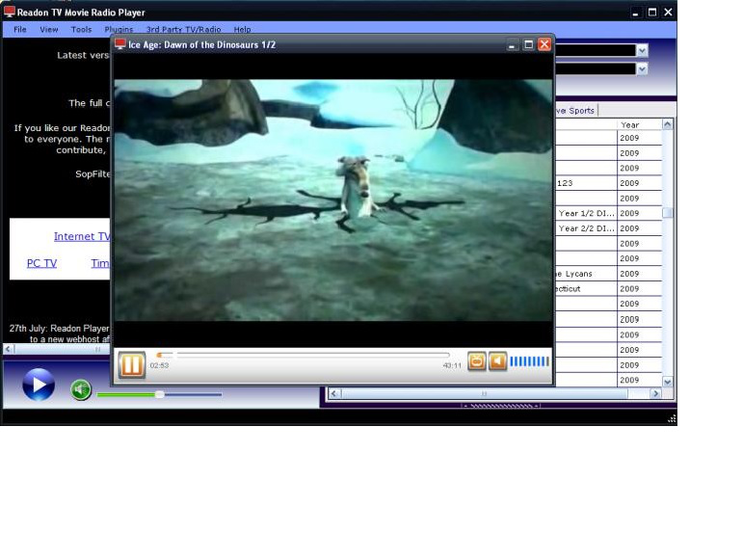This screenshot has width=743, height=560.
Task: Pause the Ice Age video
Action: pos(131,364)
